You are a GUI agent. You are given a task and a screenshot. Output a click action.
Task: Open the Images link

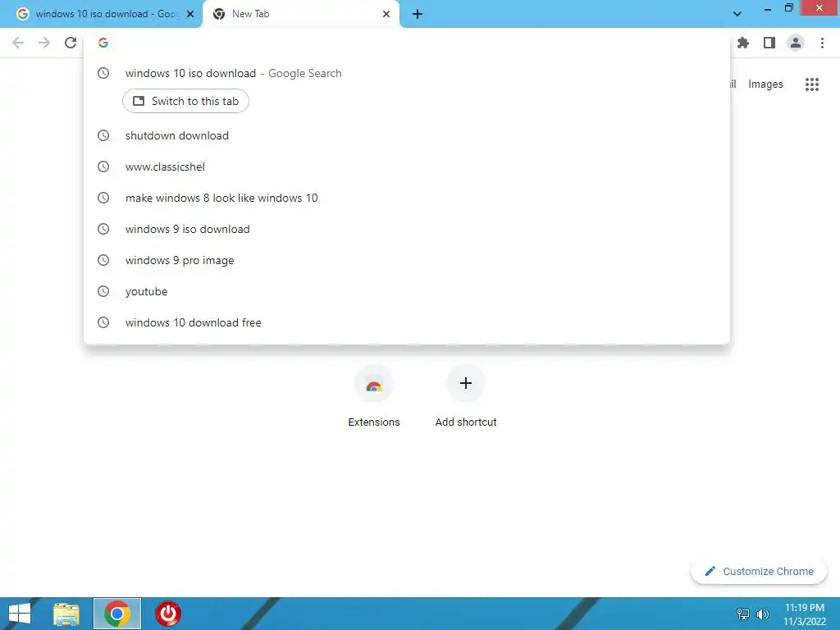(x=765, y=84)
